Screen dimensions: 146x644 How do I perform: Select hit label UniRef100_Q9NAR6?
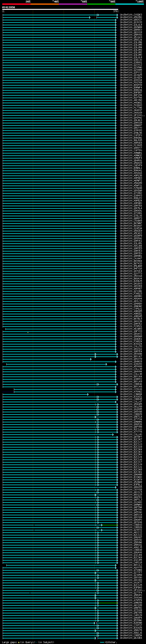click(131, 422)
